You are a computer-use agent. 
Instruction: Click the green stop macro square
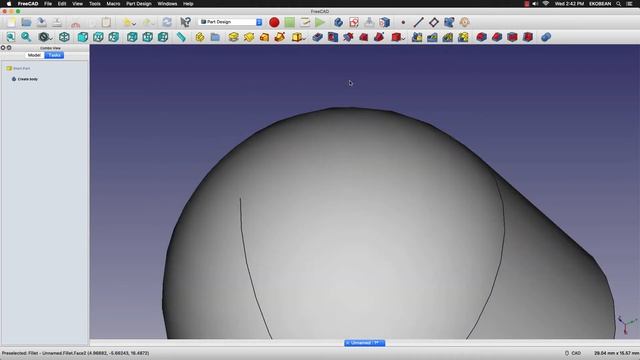coord(290,22)
